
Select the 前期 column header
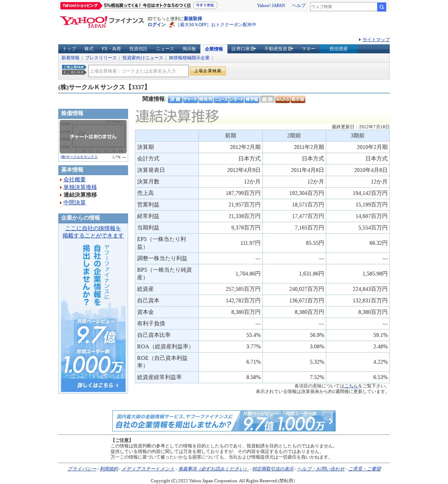(231, 136)
